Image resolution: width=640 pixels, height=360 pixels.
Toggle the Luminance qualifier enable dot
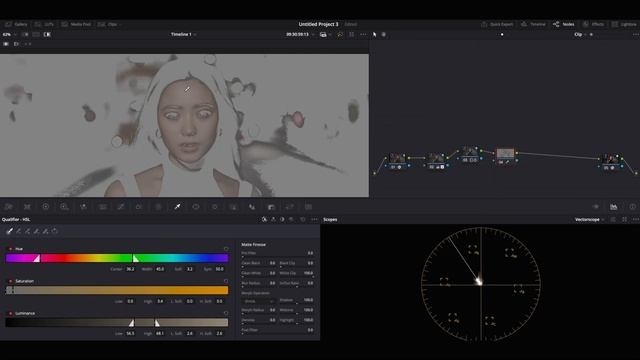coord(11,313)
